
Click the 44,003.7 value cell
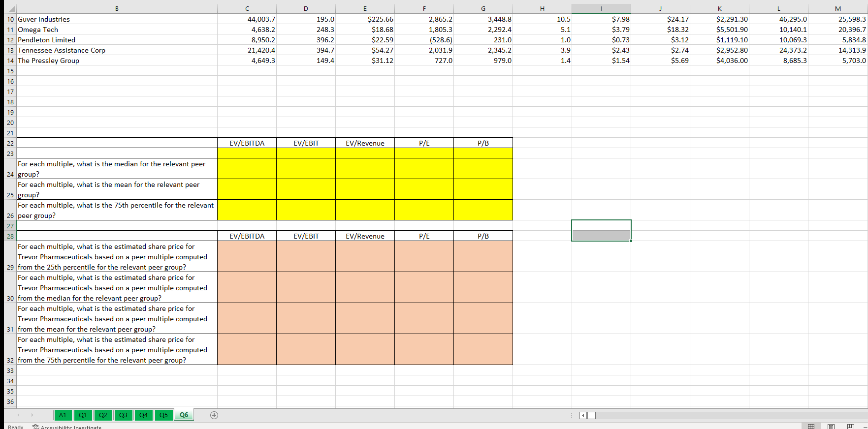click(x=247, y=19)
